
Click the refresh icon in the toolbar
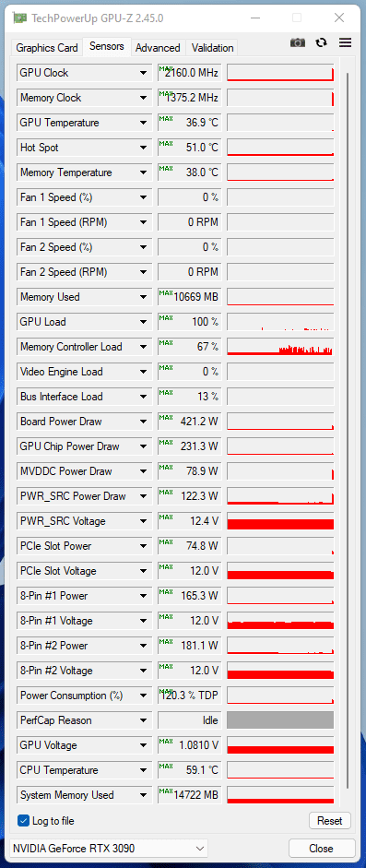321,42
